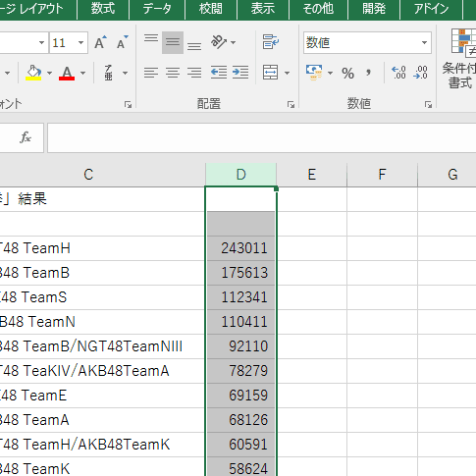The height and width of the screenshot is (476, 476).
Task: Expand fill color dropdown arrow
Action: pyautogui.click(x=50, y=73)
